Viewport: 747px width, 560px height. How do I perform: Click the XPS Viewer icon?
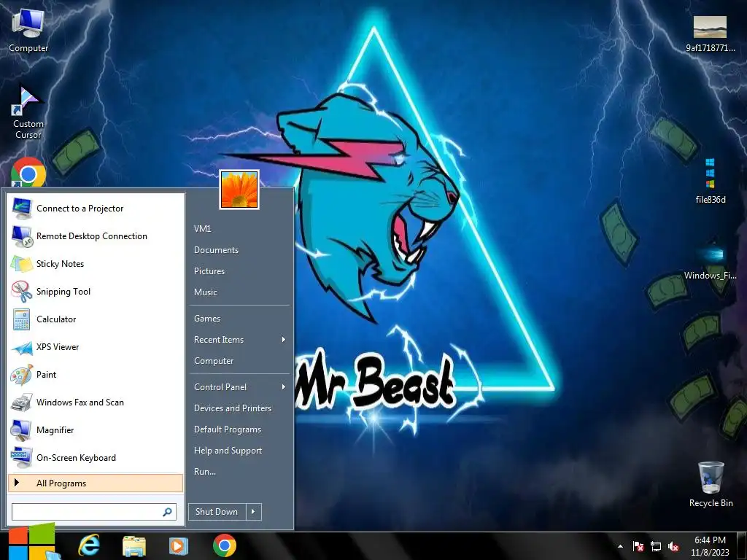click(21, 347)
